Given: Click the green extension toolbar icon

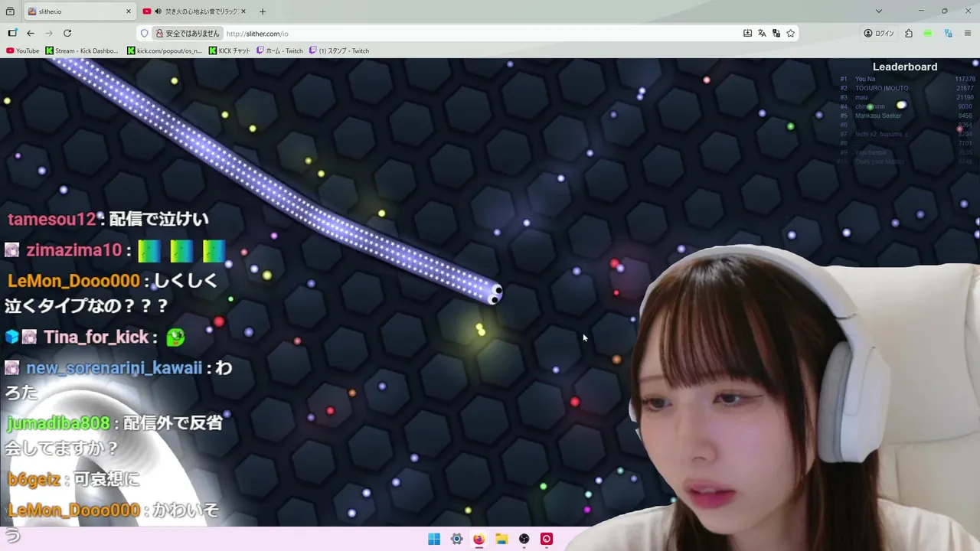Looking at the screenshot, I should click(x=928, y=33).
